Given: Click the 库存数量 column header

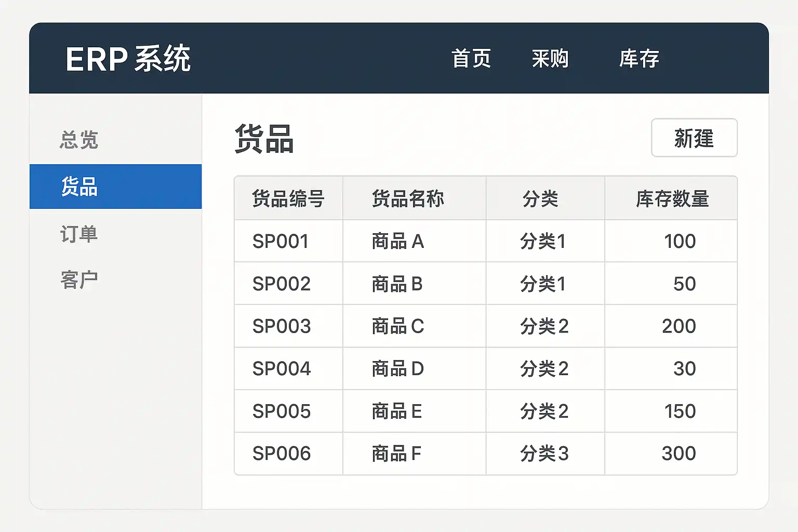Looking at the screenshot, I should click(x=672, y=199).
